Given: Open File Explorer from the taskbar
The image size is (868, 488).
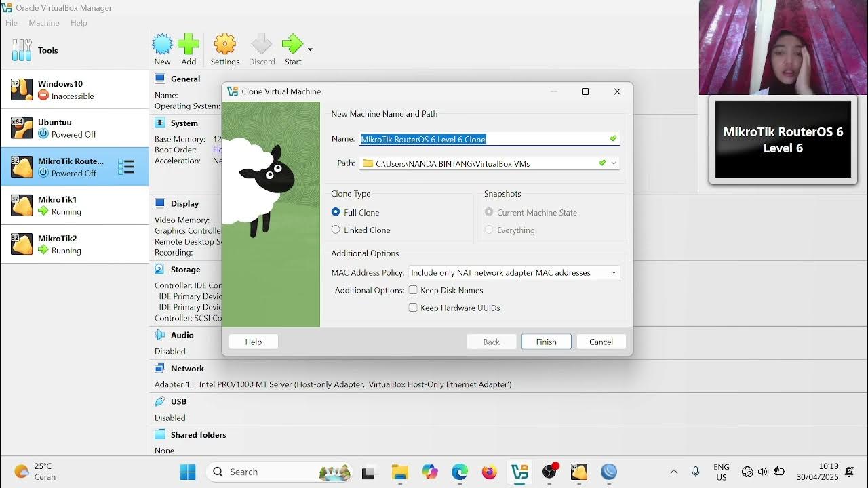Looking at the screenshot, I should [400, 472].
